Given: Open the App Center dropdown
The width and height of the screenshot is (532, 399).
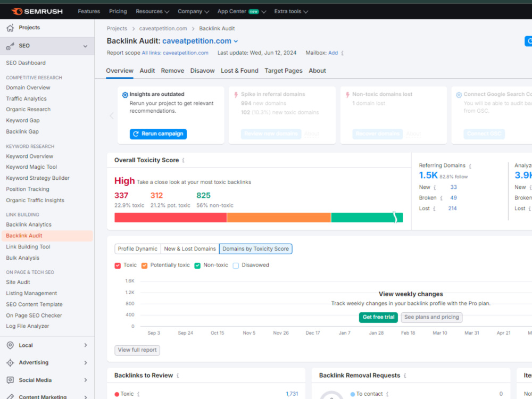Looking at the screenshot, I should coord(242,11).
